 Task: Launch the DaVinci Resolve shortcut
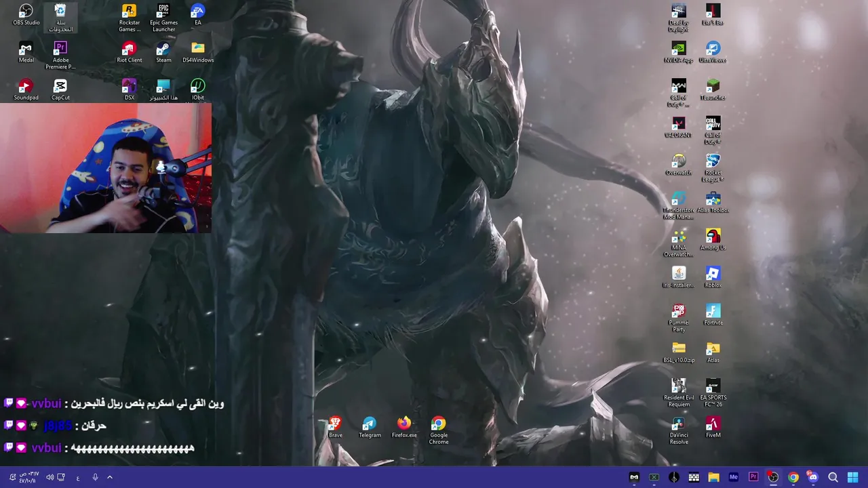point(678,430)
